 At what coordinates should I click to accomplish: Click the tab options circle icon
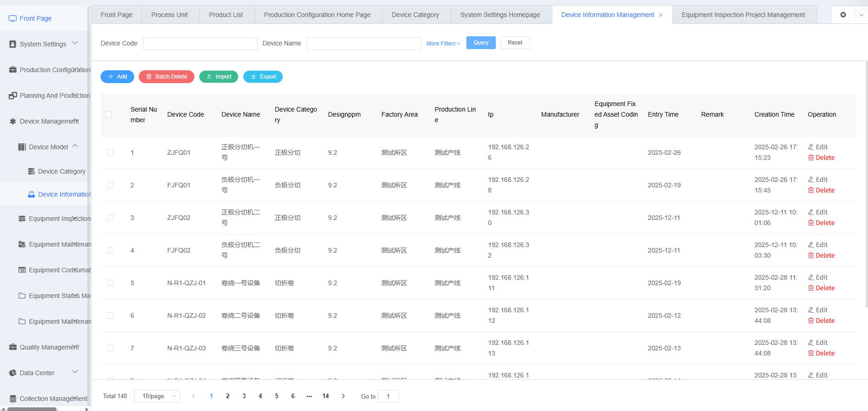tap(843, 15)
